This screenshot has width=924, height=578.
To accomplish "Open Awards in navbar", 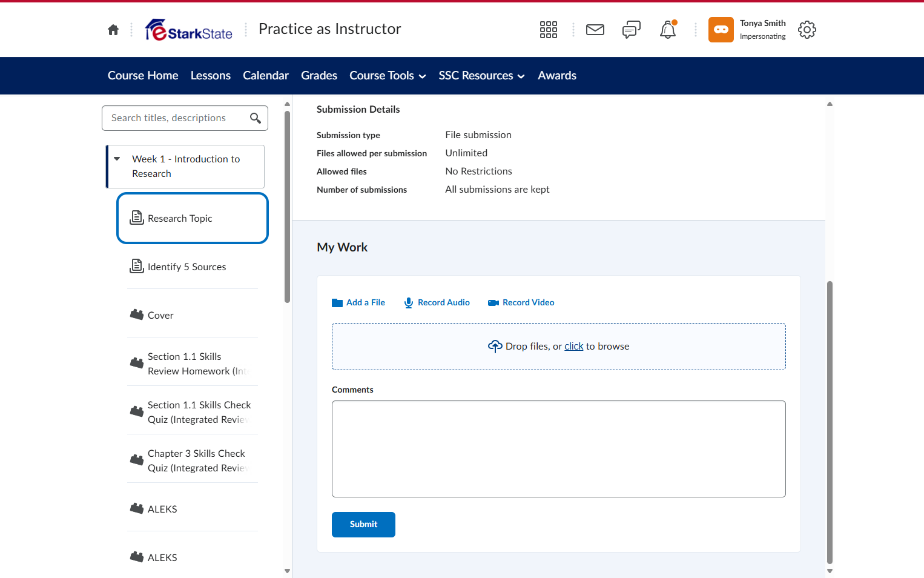I will coord(557,76).
